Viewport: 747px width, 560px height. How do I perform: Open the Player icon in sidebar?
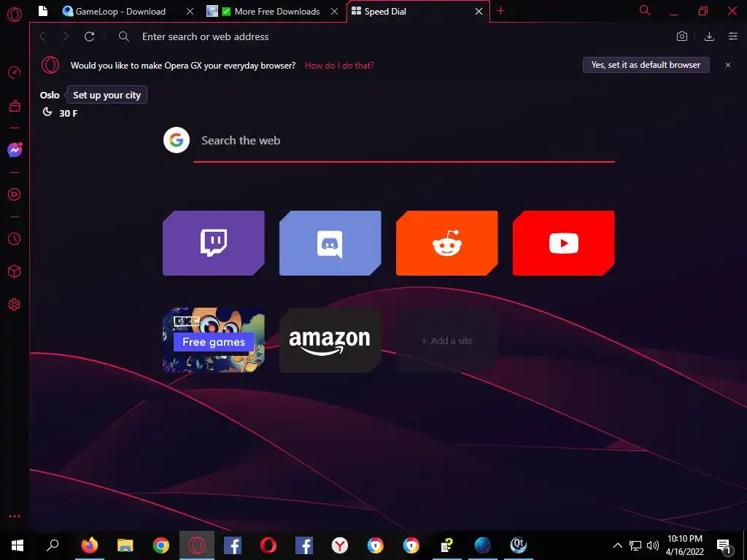click(15, 194)
